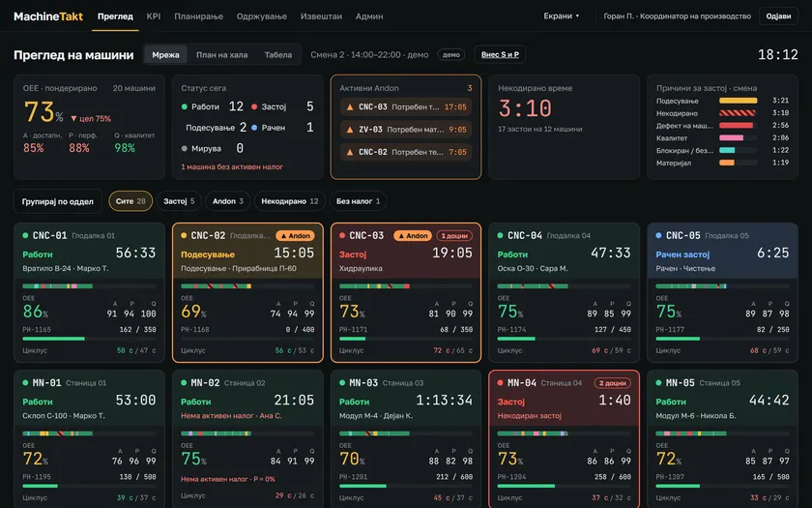812x508 pixels.
Task: Open the MN-01 machine title
Action: (x=46, y=382)
